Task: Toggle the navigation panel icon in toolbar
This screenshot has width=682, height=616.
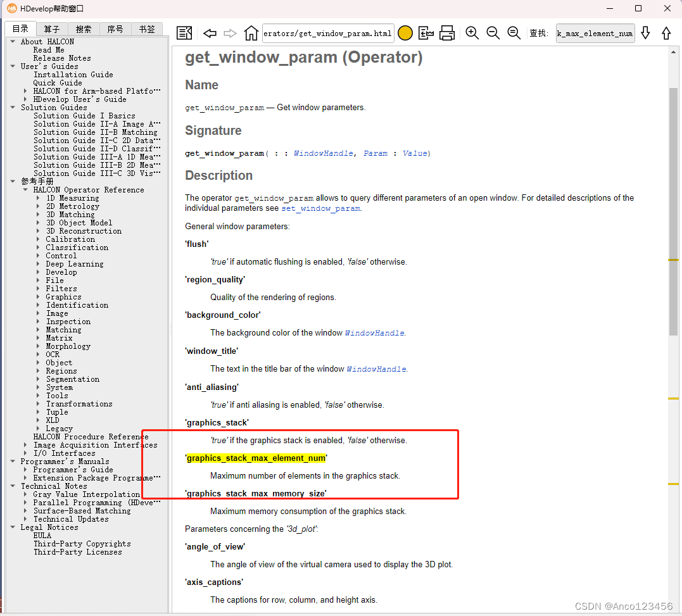Action: click(x=184, y=33)
